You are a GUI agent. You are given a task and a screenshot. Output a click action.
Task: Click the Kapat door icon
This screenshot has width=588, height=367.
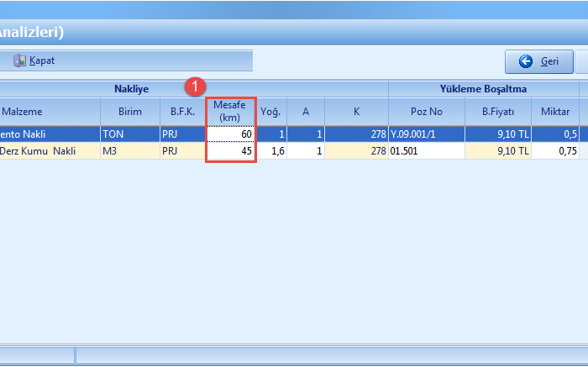(19, 61)
